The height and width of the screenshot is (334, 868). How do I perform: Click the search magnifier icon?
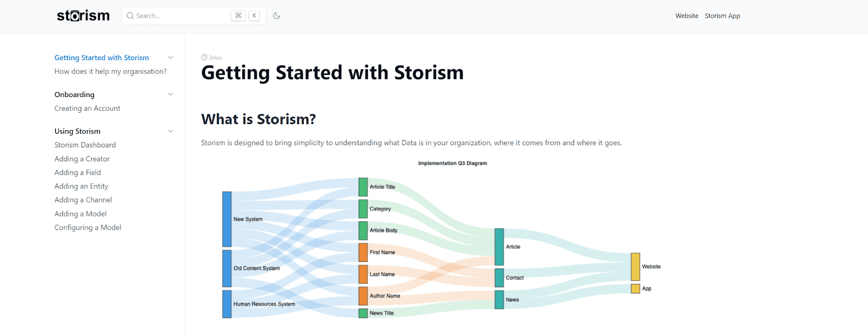[130, 16]
